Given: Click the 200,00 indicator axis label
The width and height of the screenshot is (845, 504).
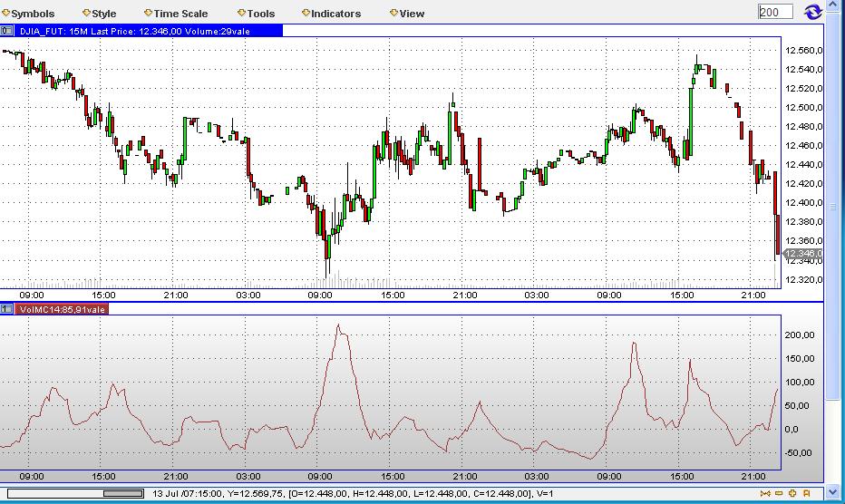Looking at the screenshot, I should click(800, 334).
